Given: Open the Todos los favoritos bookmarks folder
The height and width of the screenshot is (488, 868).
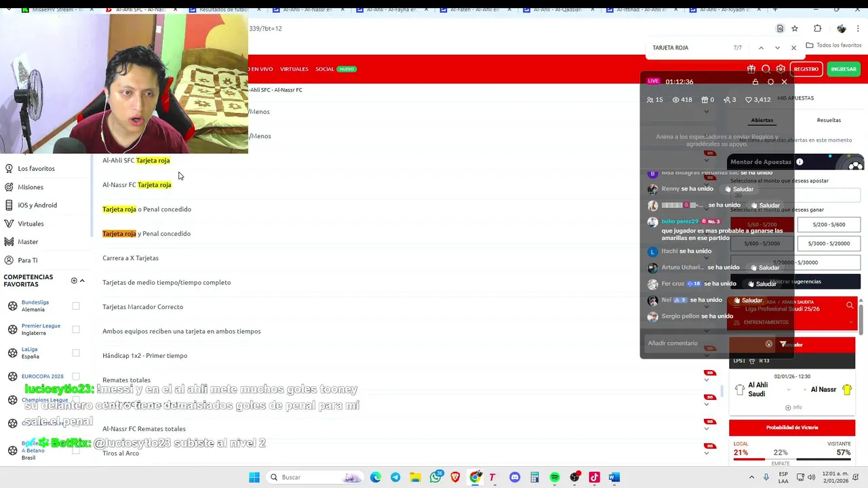Looking at the screenshot, I should [x=833, y=45].
